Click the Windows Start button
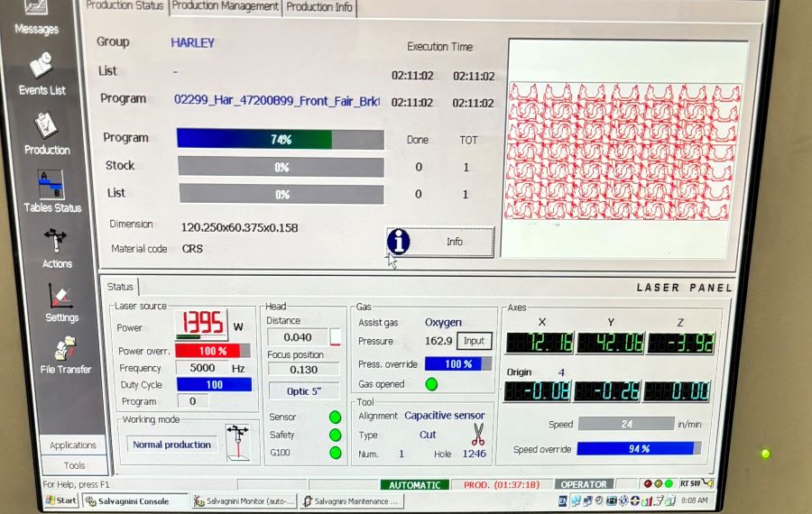812x514 pixels. (x=61, y=500)
